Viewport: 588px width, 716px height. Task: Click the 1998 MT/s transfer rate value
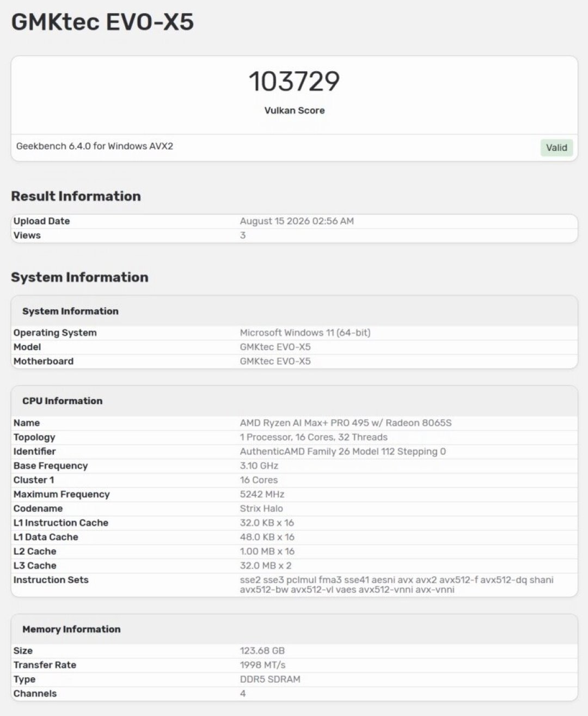pos(262,665)
